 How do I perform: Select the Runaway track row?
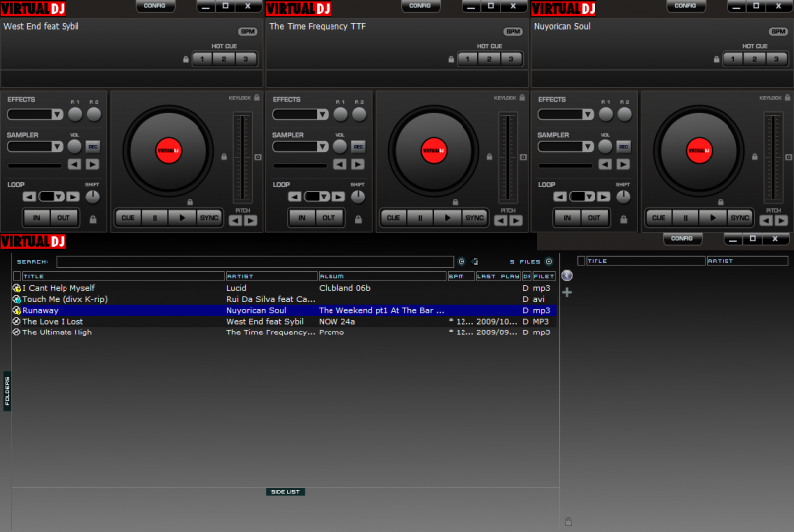pos(284,310)
